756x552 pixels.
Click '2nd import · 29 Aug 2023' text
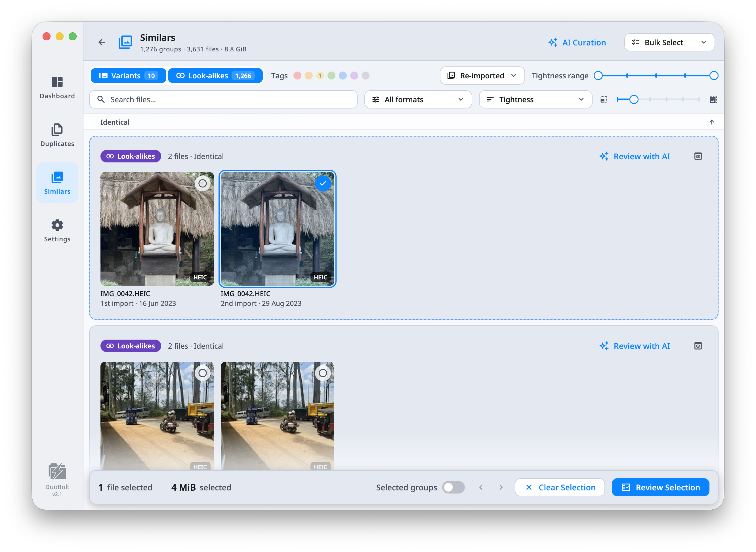click(261, 303)
